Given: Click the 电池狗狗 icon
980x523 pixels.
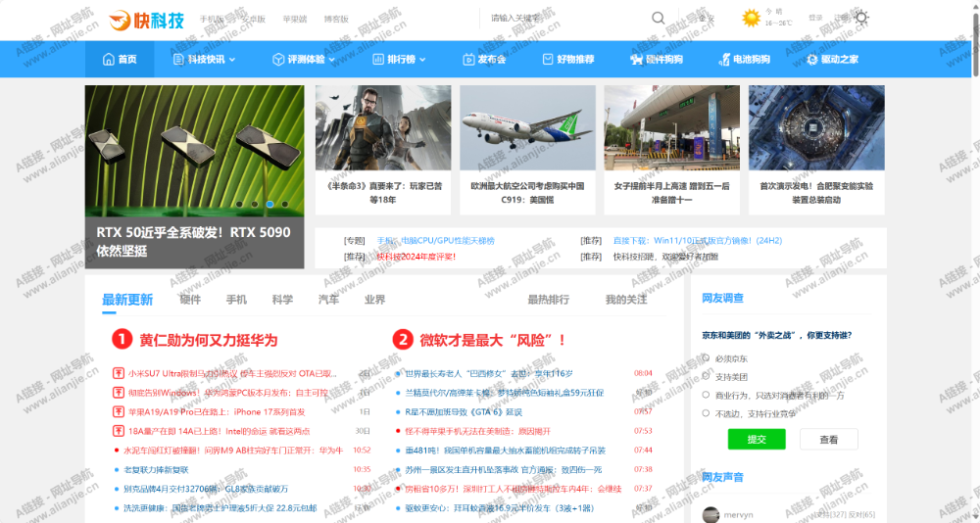Looking at the screenshot, I should pyautogui.click(x=724, y=60).
